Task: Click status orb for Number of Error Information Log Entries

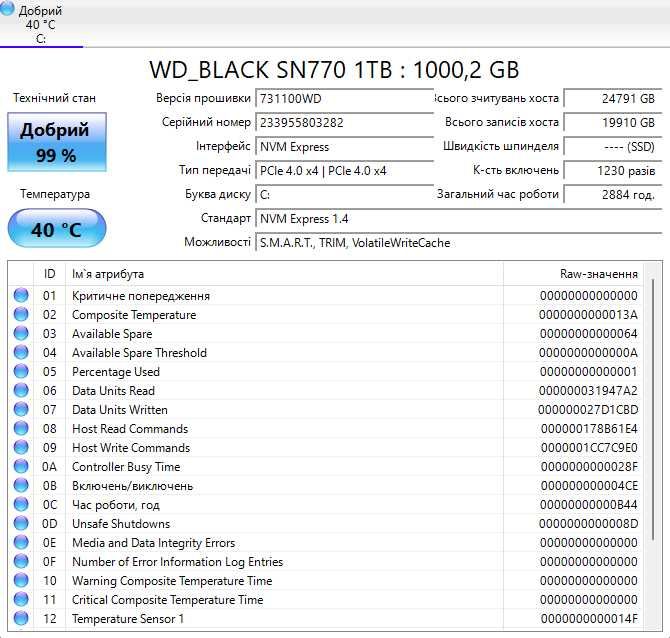Action: pyautogui.click(x=21, y=562)
